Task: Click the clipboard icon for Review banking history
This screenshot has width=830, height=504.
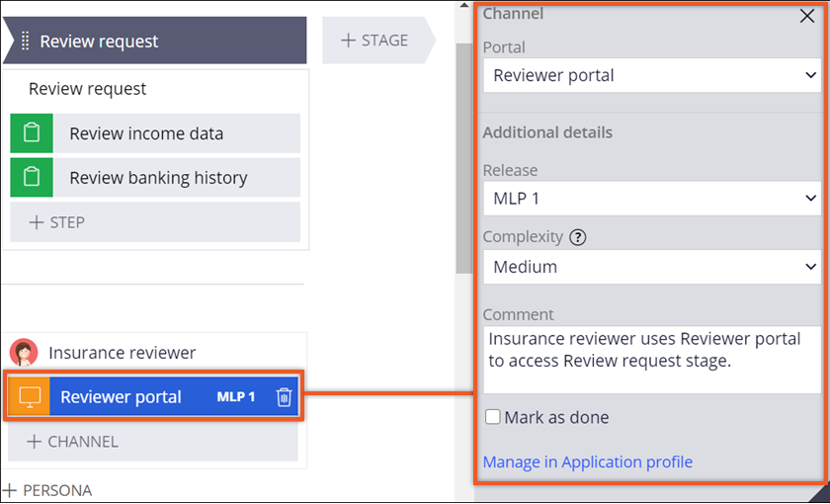Action: [32, 178]
